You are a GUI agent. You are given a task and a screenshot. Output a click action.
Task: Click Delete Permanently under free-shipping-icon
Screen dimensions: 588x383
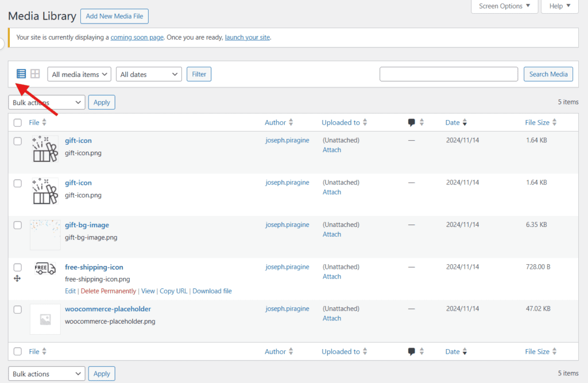click(109, 291)
